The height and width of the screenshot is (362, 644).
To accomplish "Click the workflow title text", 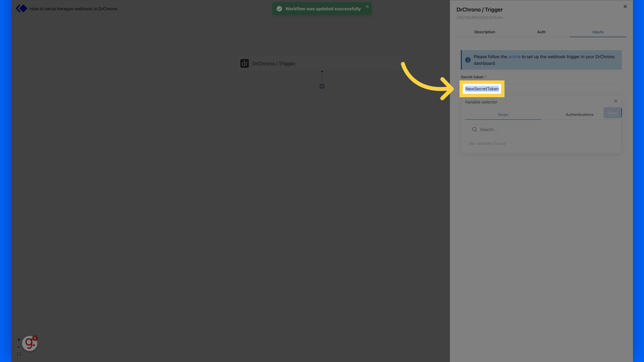I will click(73, 9).
